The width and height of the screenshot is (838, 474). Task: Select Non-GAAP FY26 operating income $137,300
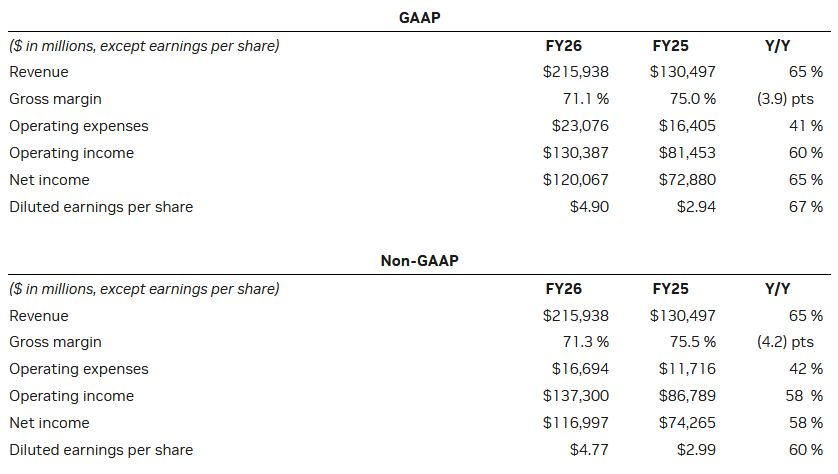click(576, 396)
